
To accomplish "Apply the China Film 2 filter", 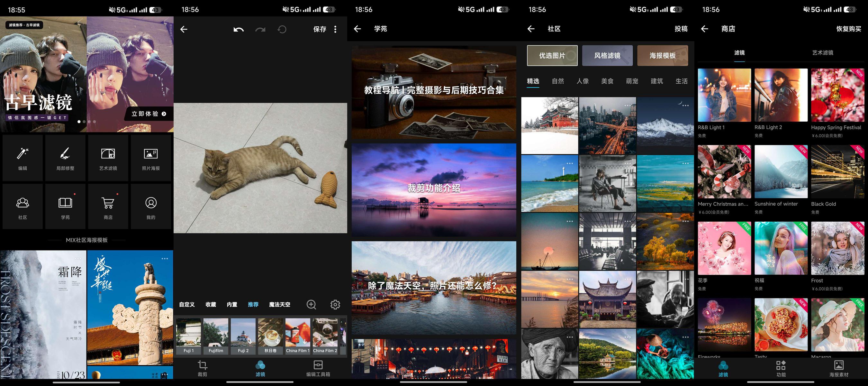I will pyautogui.click(x=325, y=336).
